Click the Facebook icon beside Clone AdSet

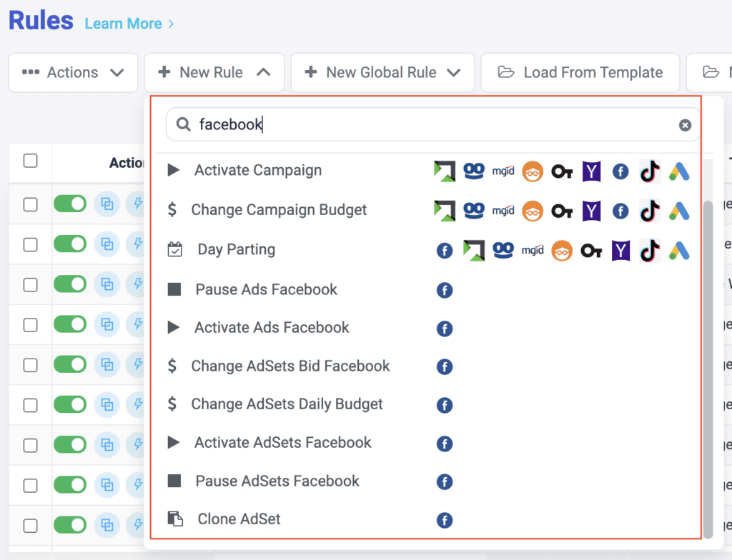click(x=445, y=520)
